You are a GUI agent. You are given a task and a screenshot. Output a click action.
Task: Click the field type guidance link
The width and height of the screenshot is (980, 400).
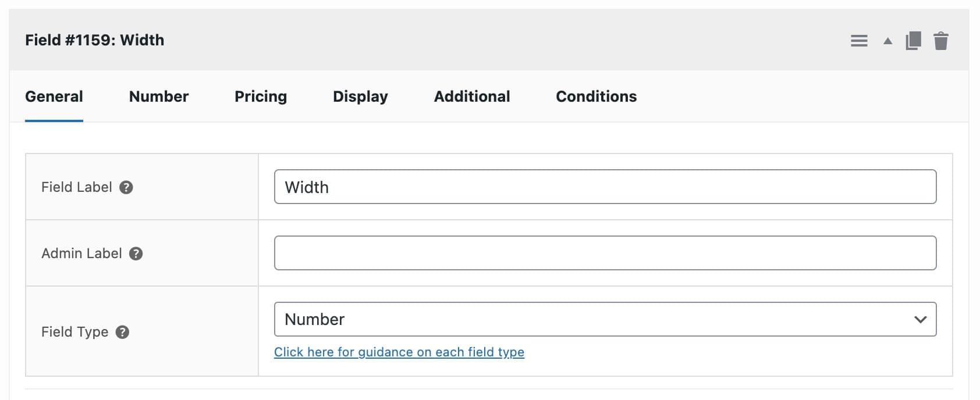coord(399,352)
